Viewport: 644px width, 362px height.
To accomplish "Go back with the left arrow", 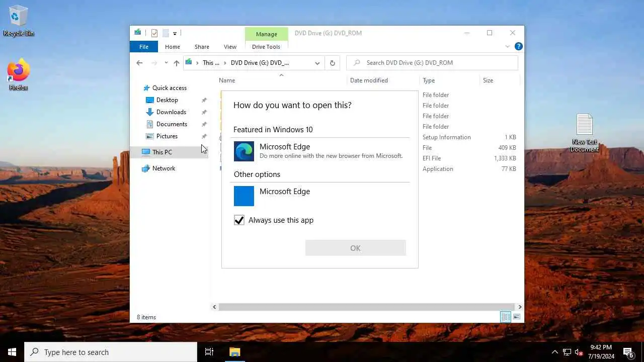I will pos(139,63).
